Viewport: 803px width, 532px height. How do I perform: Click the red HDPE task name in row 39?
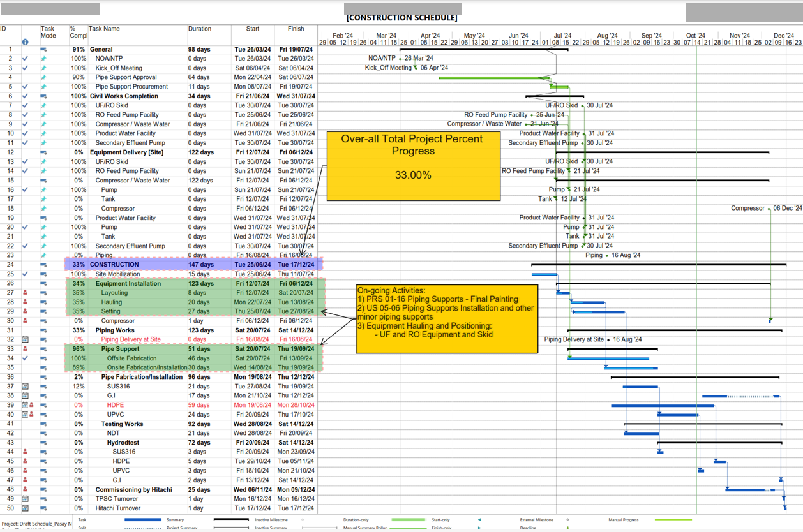coord(116,405)
